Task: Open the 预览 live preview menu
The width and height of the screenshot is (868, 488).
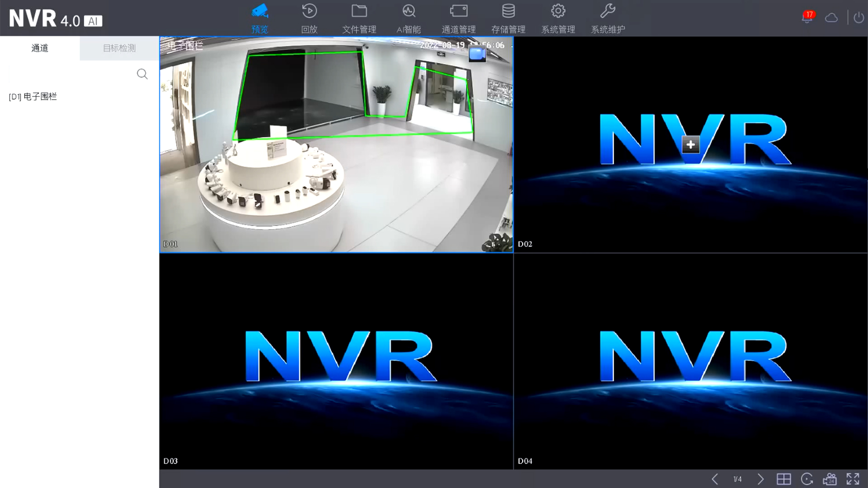Action: point(259,18)
